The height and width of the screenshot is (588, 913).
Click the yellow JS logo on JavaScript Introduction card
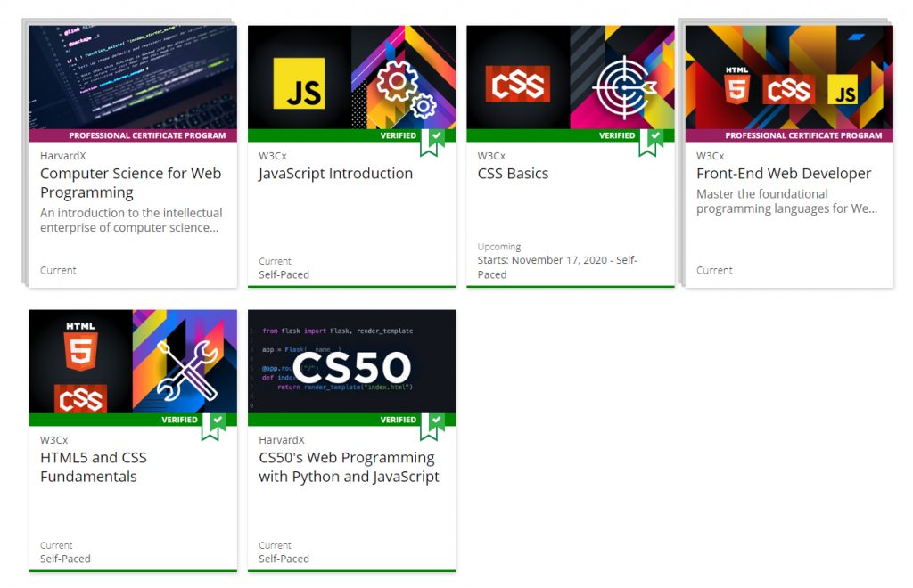(x=299, y=83)
